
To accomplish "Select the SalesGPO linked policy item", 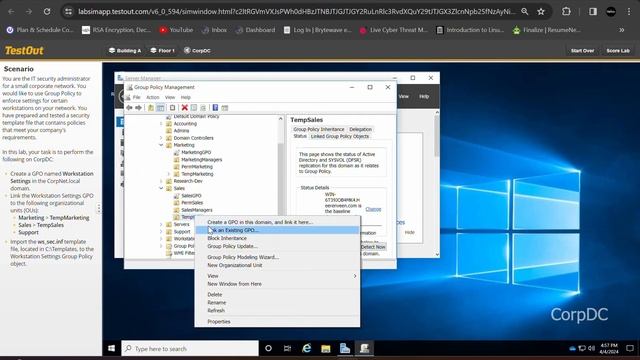I will (191, 196).
